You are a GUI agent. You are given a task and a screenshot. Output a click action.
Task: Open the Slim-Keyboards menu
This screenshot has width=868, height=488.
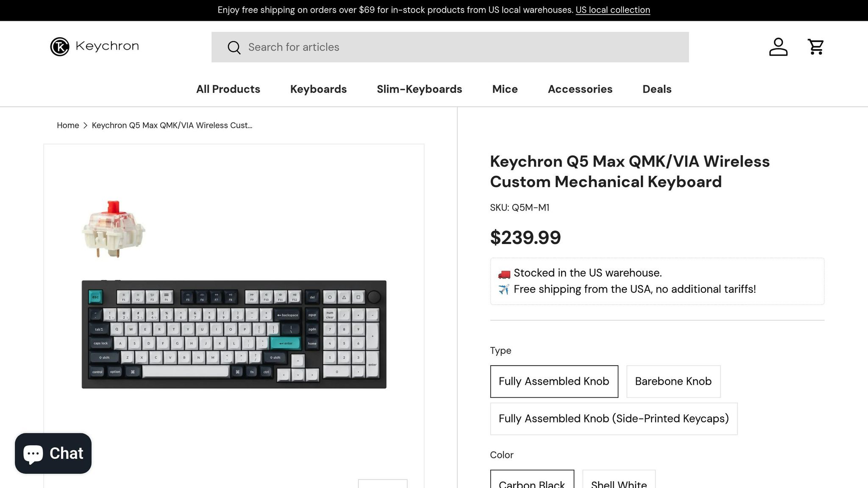pyautogui.click(x=419, y=89)
